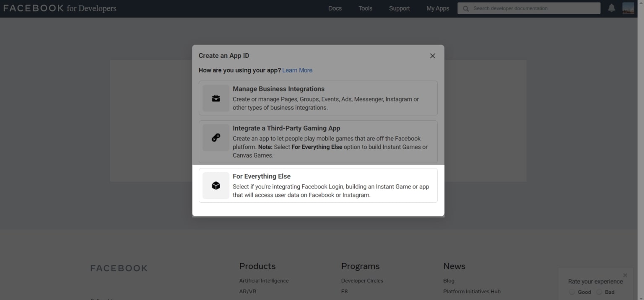Open the AR/VR footer link
The image size is (644, 300).
pyautogui.click(x=247, y=292)
